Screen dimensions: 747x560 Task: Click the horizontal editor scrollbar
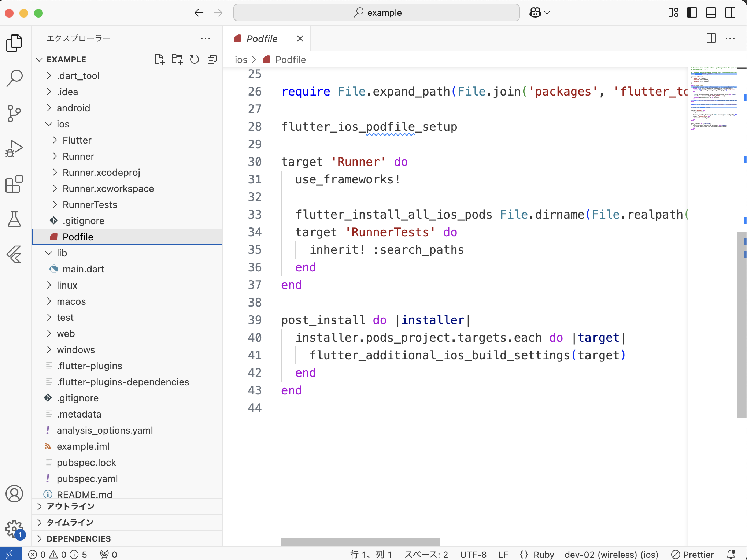coord(360,542)
